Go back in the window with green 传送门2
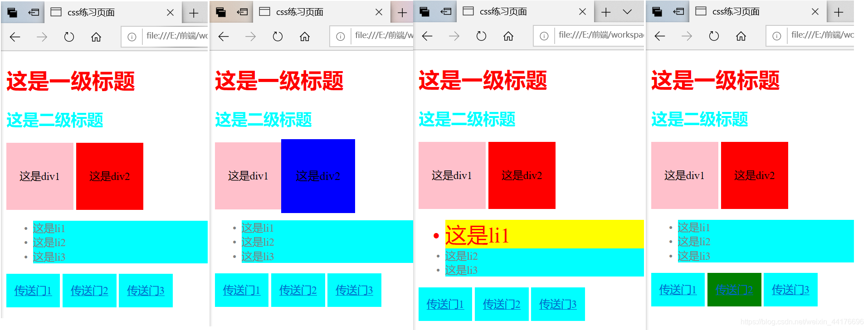Screen dimensions: 868x330 660,36
